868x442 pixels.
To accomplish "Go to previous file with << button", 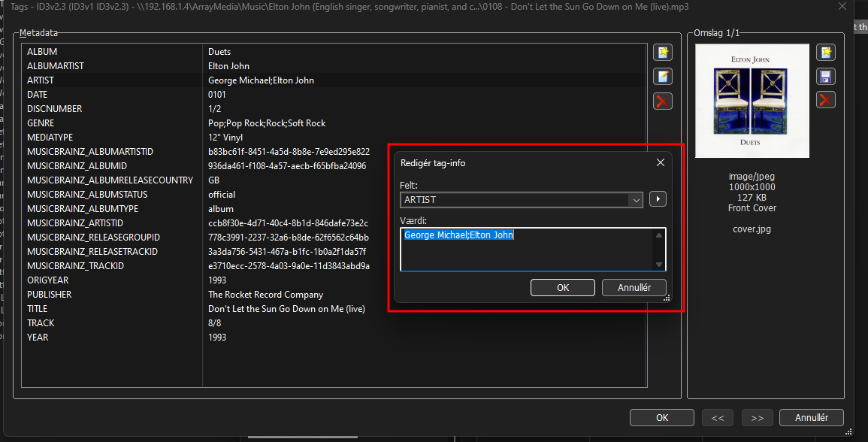I will click(x=718, y=418).
